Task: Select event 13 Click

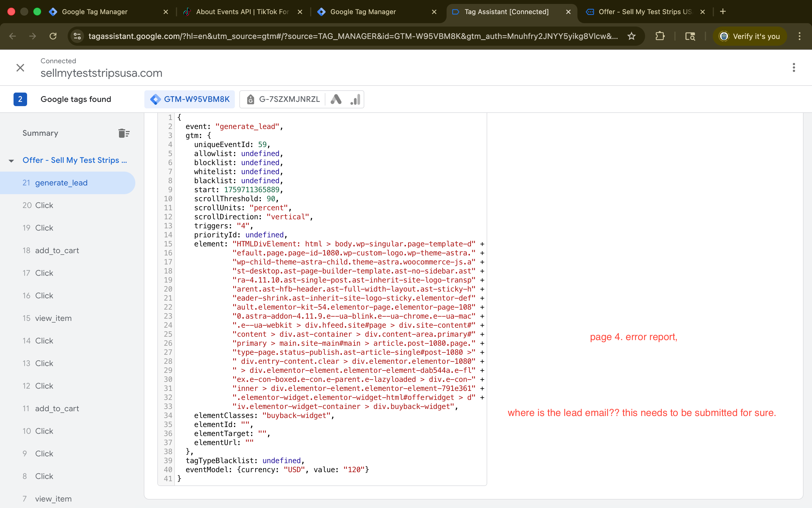Action: coord(67,364)
